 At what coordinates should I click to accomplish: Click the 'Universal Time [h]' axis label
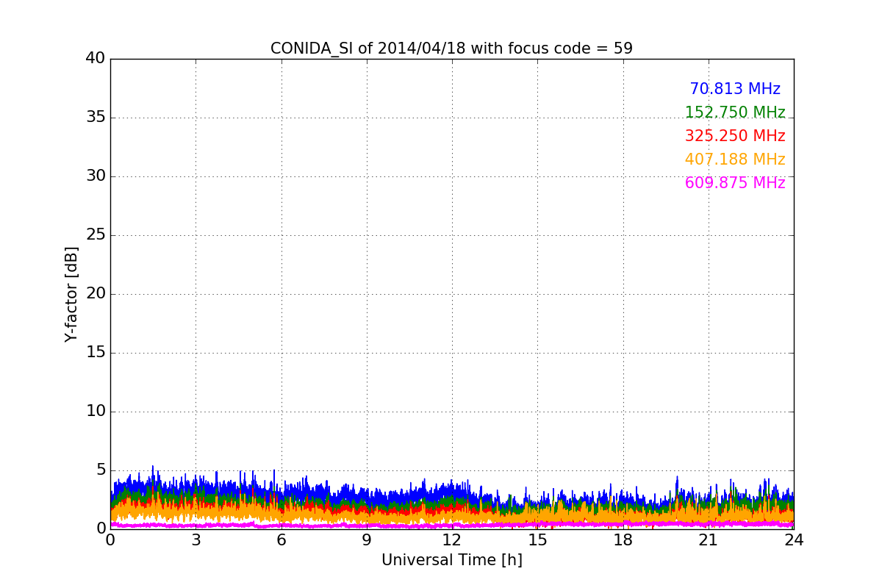click(452, 560)
